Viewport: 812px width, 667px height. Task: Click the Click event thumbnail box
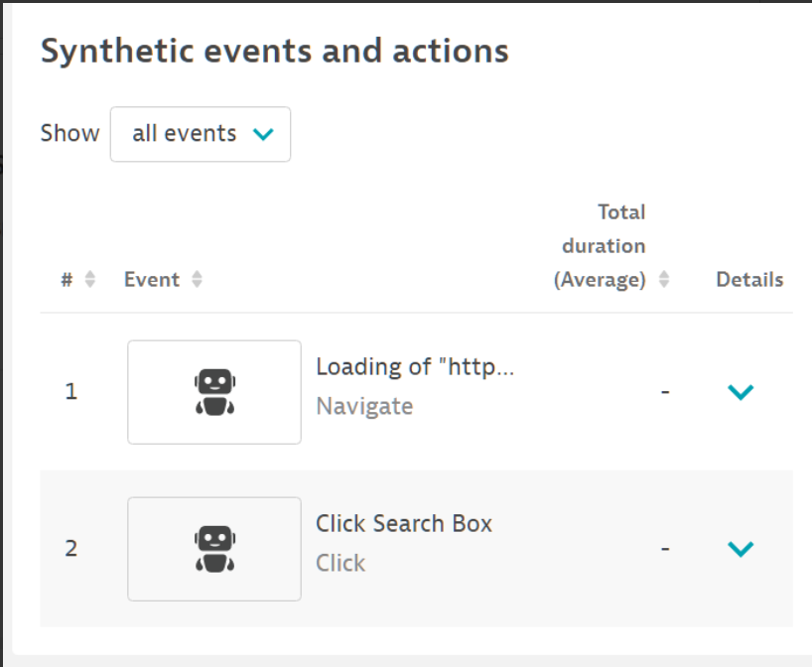214,547
